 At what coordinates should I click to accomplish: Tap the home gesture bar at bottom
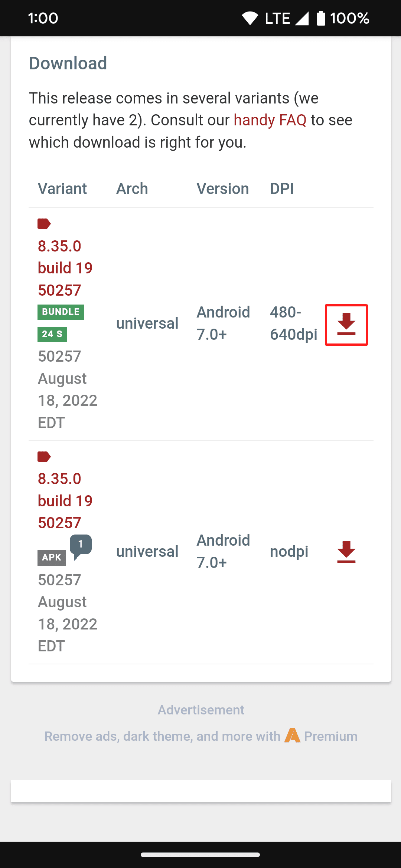click(x=200, y=855)
